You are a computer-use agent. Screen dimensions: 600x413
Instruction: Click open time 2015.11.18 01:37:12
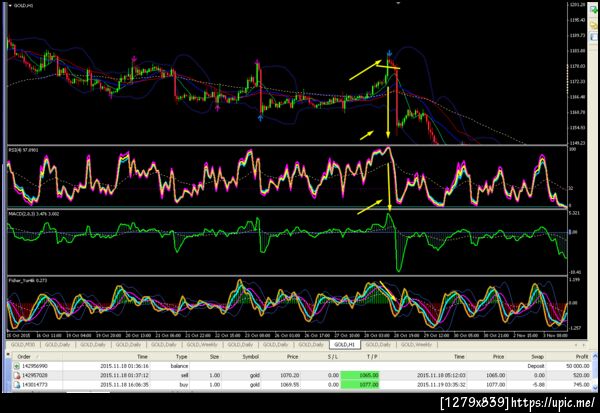124,375
